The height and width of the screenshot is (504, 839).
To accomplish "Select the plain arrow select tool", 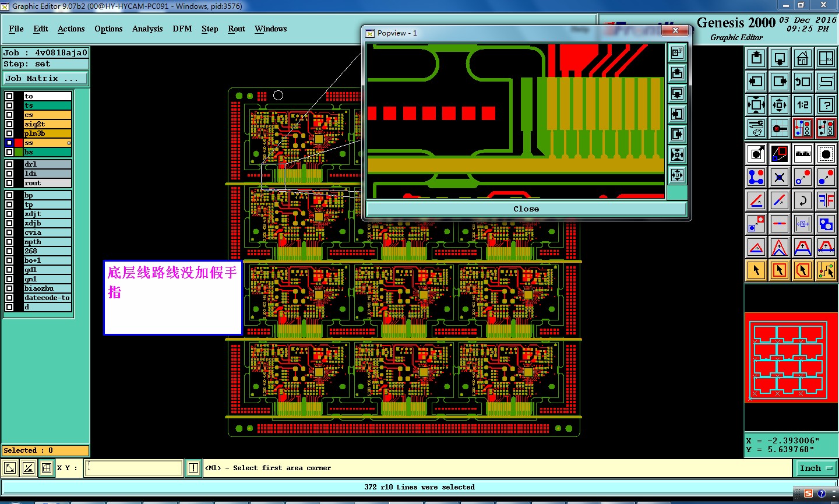I will coord(756,270).
